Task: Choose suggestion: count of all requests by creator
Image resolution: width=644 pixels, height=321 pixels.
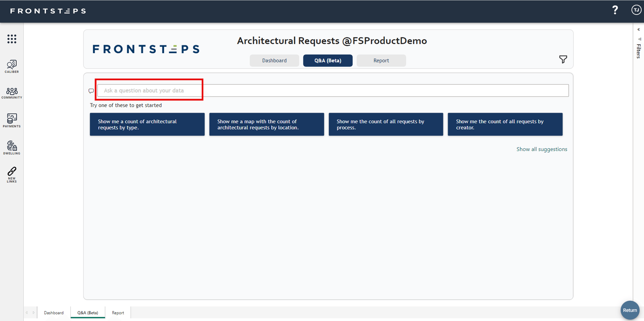Action: point(505,124)
